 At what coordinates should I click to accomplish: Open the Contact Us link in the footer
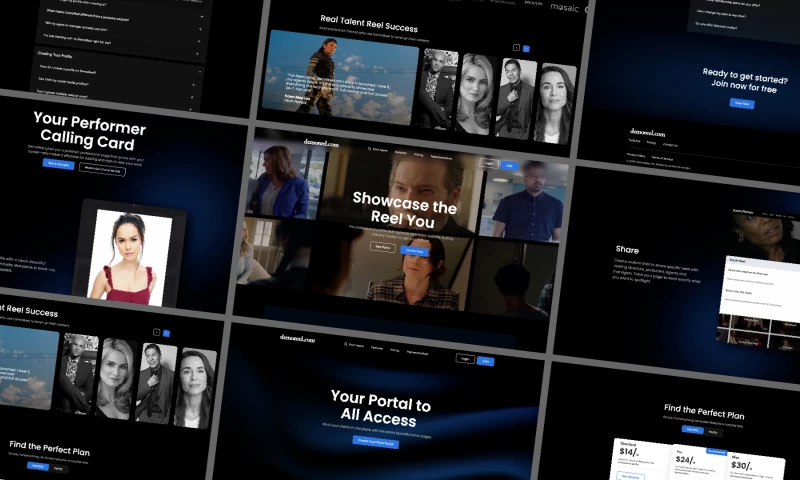[670, 145]
